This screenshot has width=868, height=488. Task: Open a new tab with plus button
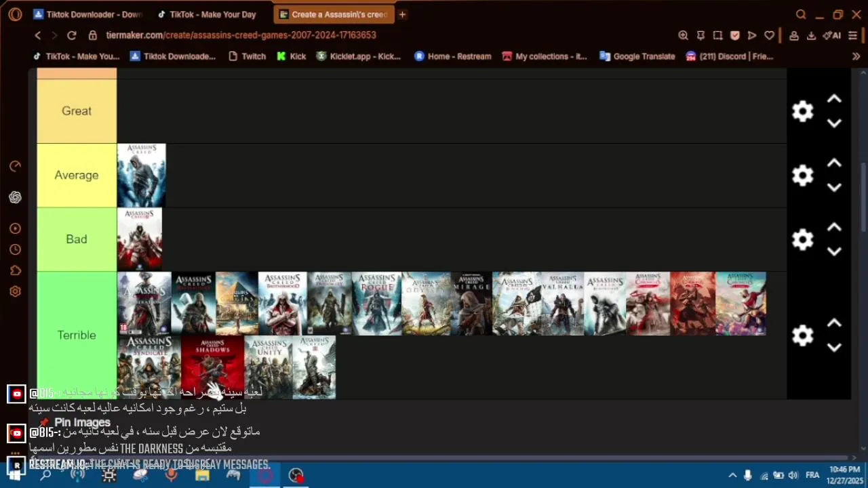(402, 14)
